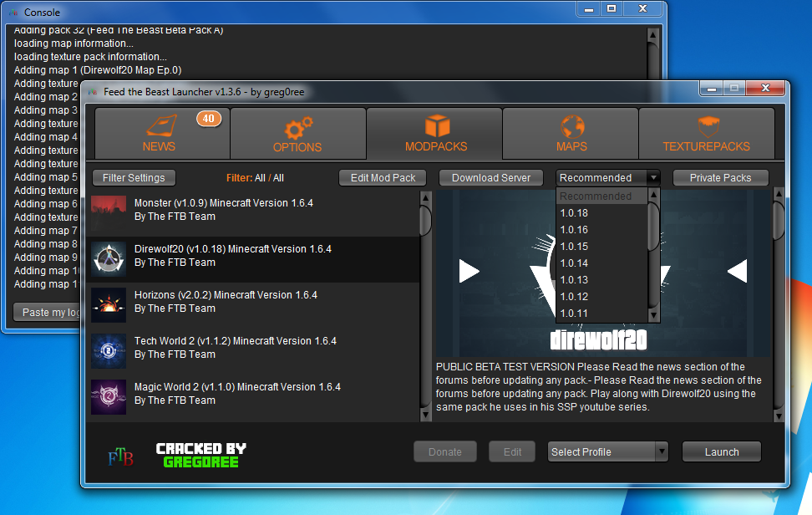
Task: Click the Paste my log button in Console
Action: [48, 313]
